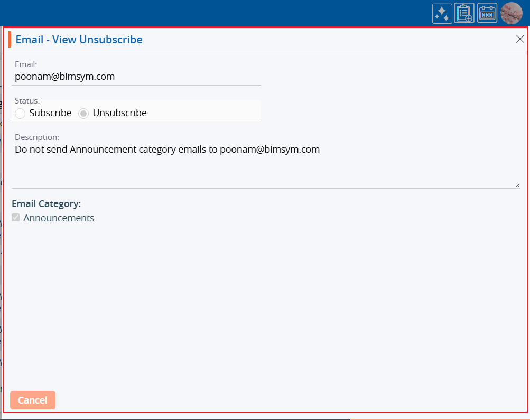Viewport: 530px width, 420px height.
Task: Click the clipboard add-task icon
Action: pos(464,13)
